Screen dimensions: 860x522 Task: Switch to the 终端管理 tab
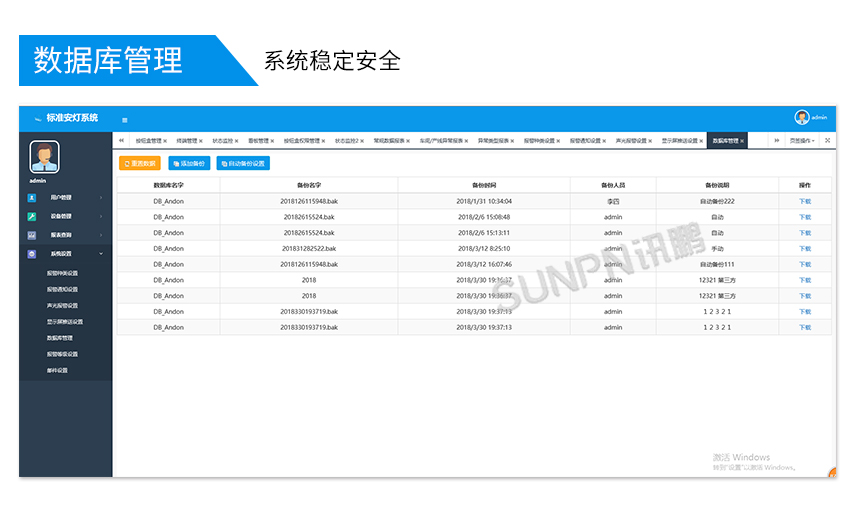186,141
